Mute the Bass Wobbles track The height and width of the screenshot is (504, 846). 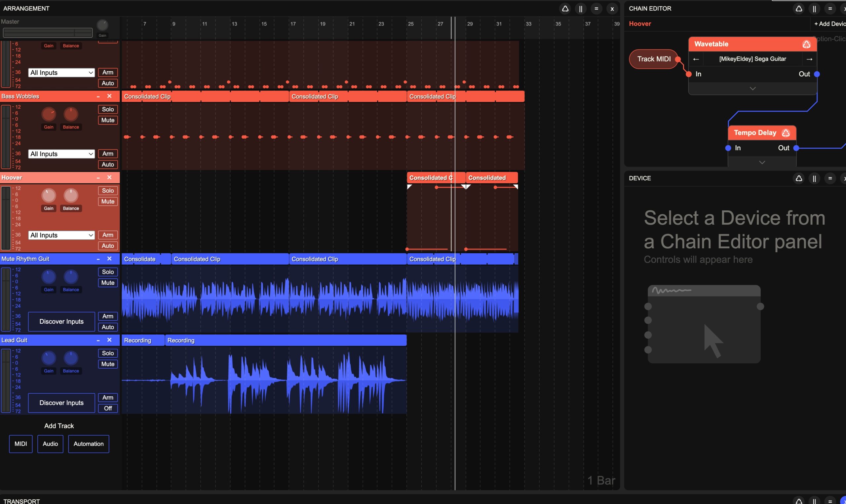[108, 120]
